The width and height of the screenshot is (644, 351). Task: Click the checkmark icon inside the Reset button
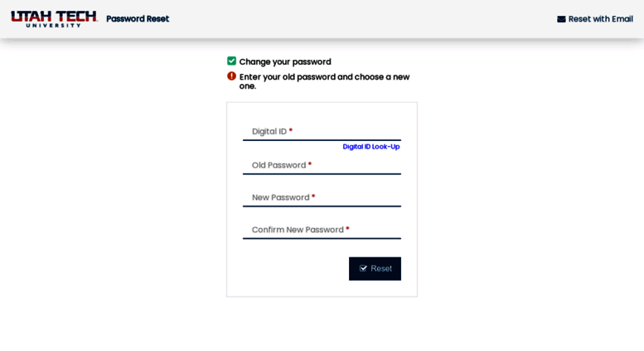pyautogui.click(x=363, y=268)
